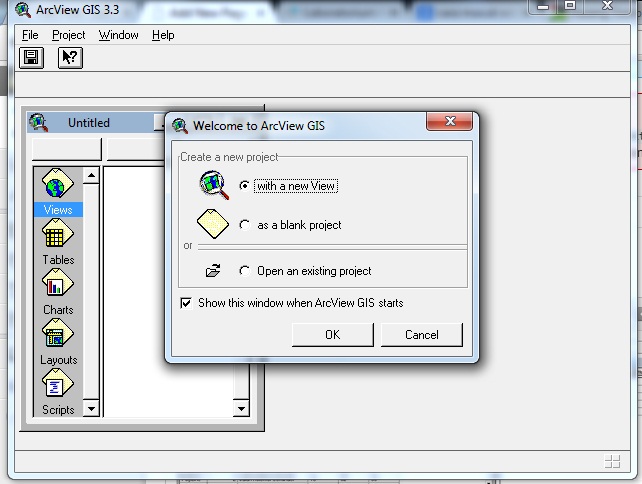This screenshot has height=484, width=642.
Task: Click the Welcome dialog title icon
Action: (x=180, y=125)
